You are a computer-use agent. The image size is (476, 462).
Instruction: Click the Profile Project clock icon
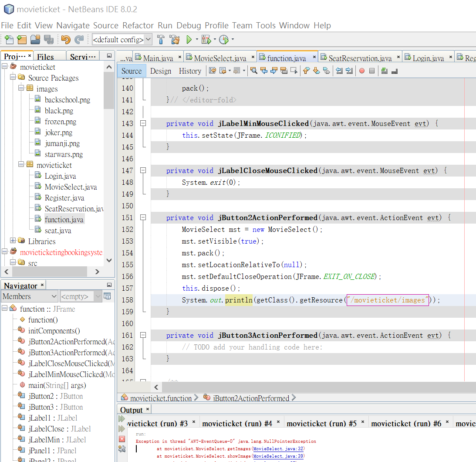[224, 40]
